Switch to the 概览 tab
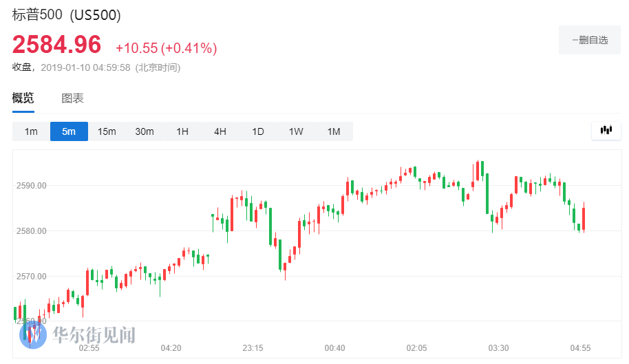The width and height of the screenshot is (629, 364). (x=23, y=98)
